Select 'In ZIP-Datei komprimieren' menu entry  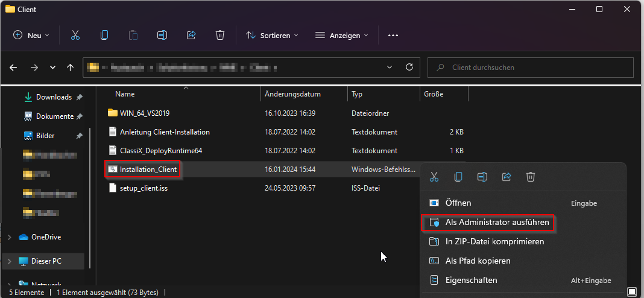494,241
